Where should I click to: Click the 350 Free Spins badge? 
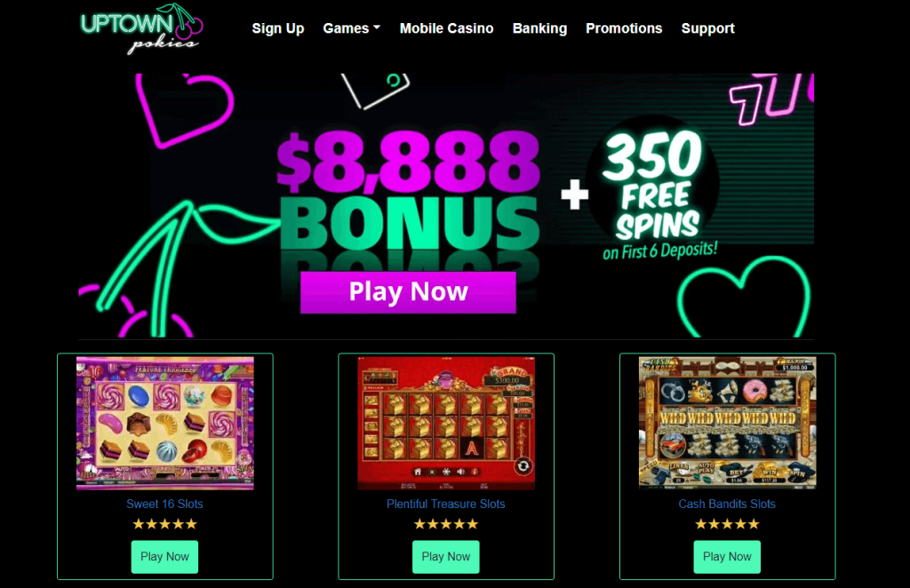655,186
